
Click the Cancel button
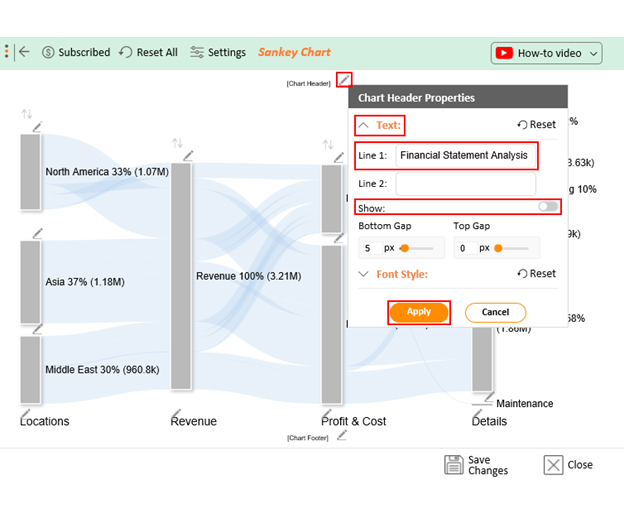[x=495, y=312]
